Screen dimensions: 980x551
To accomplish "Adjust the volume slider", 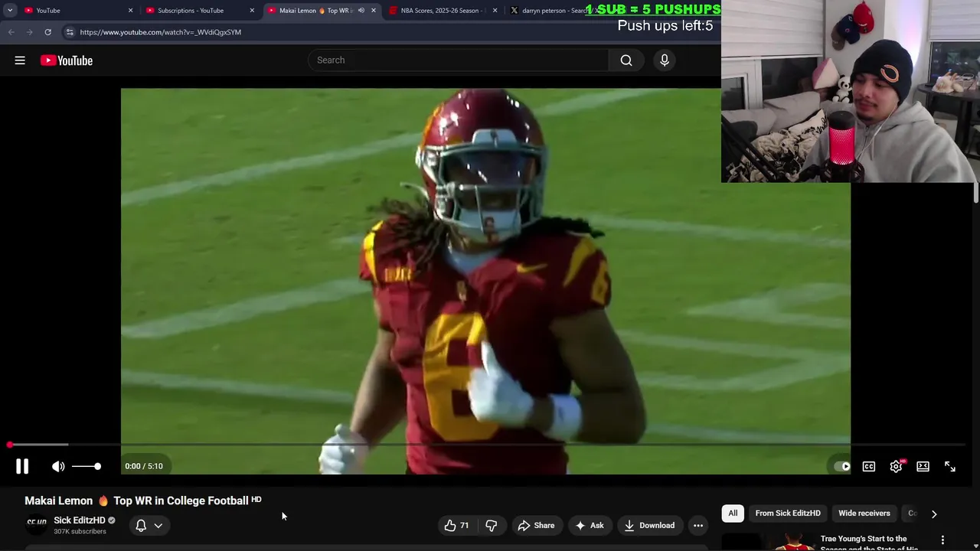I will click(x=87, y=466).
